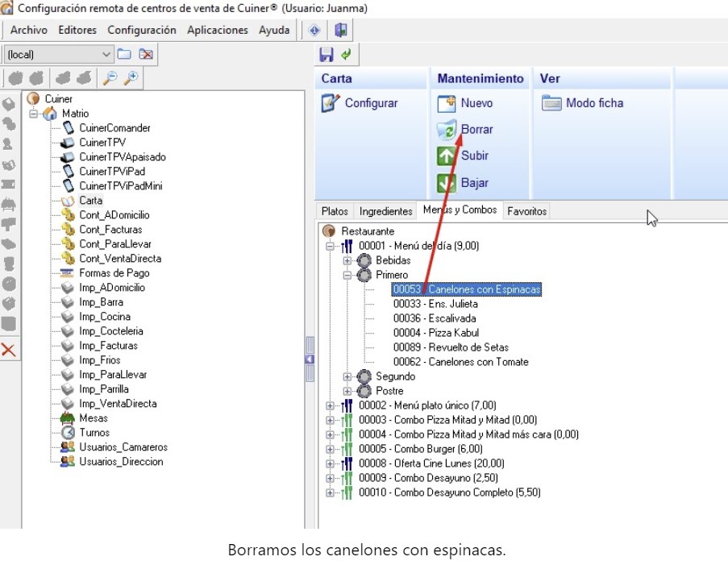Screen dimensions: 728x569
Task: Click the exit door toolbar icon
Action: click(x=341, y=30)
